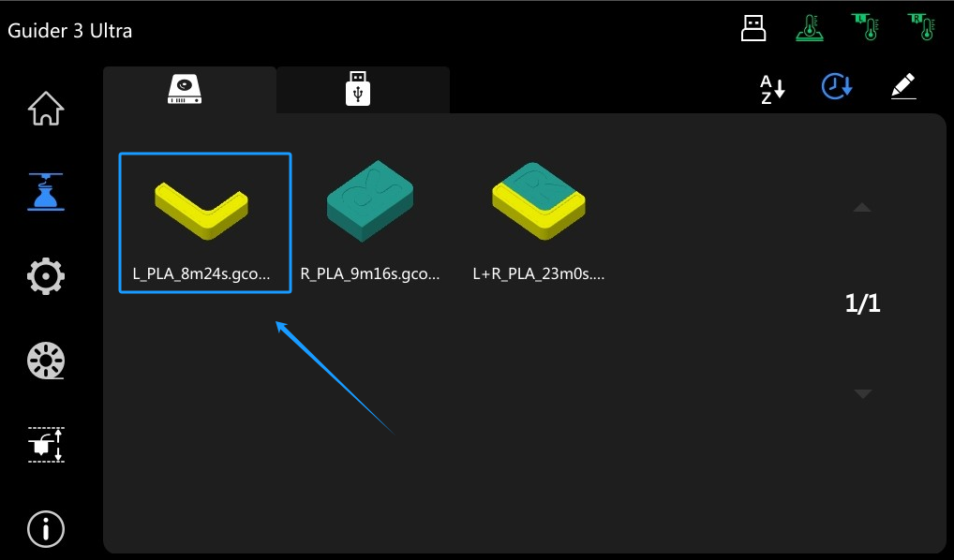Sort files by time with clock icon
The width and height of the screenshot is (954, 560).
point(837,86)
